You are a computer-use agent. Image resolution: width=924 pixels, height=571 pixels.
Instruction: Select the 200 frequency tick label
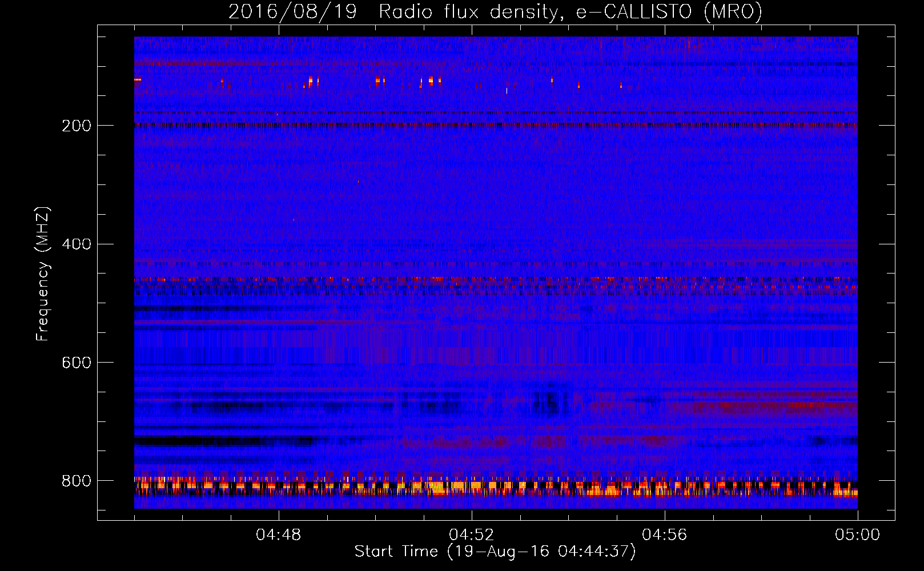click(77, 126)
